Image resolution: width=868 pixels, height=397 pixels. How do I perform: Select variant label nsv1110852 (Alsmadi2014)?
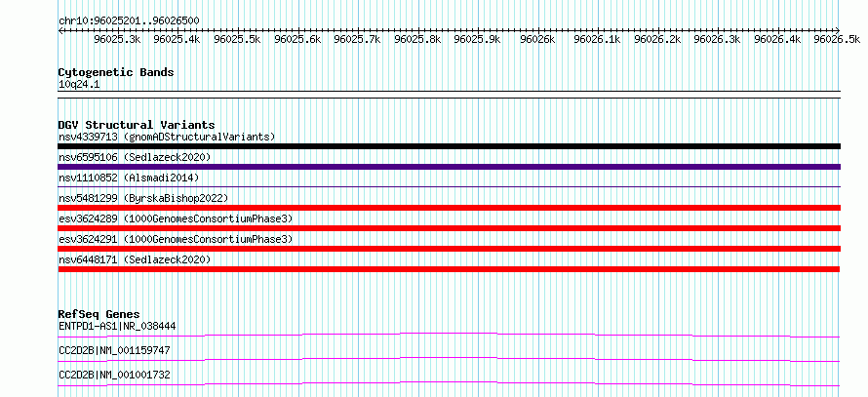point(129,178)
